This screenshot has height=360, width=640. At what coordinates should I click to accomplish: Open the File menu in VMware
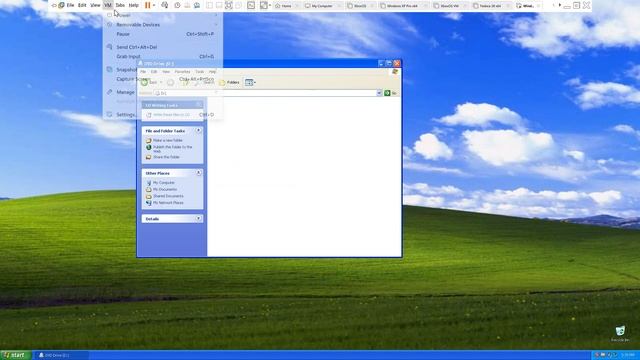(70, 5)
